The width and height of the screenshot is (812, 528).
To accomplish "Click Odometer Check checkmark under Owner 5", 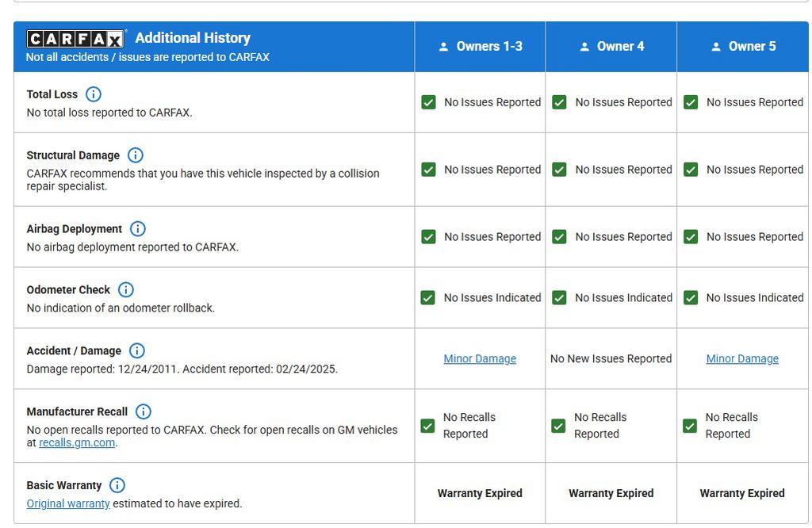I will [x=691, y=298].
